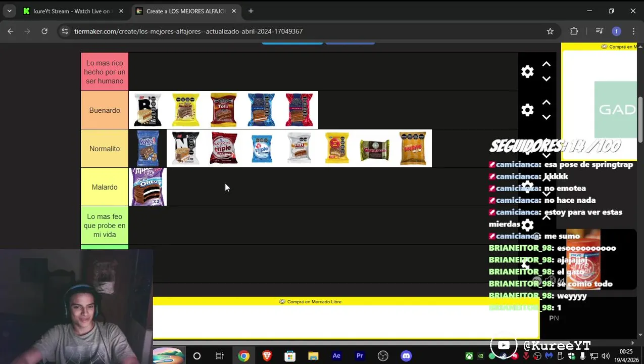Select the yellow-red alfajor in Normalito
This screenshot has width=644, height=364.
[337, 148]
